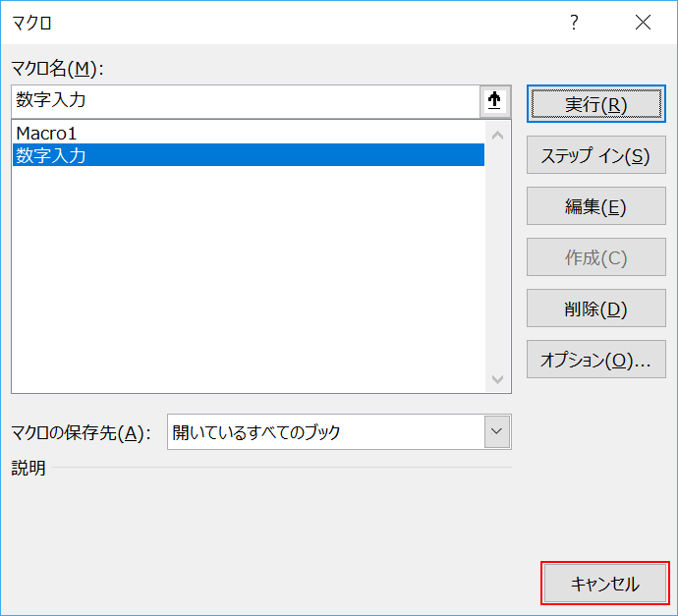
Task: Open オプション(O)... options button
Action: (595, 359)
